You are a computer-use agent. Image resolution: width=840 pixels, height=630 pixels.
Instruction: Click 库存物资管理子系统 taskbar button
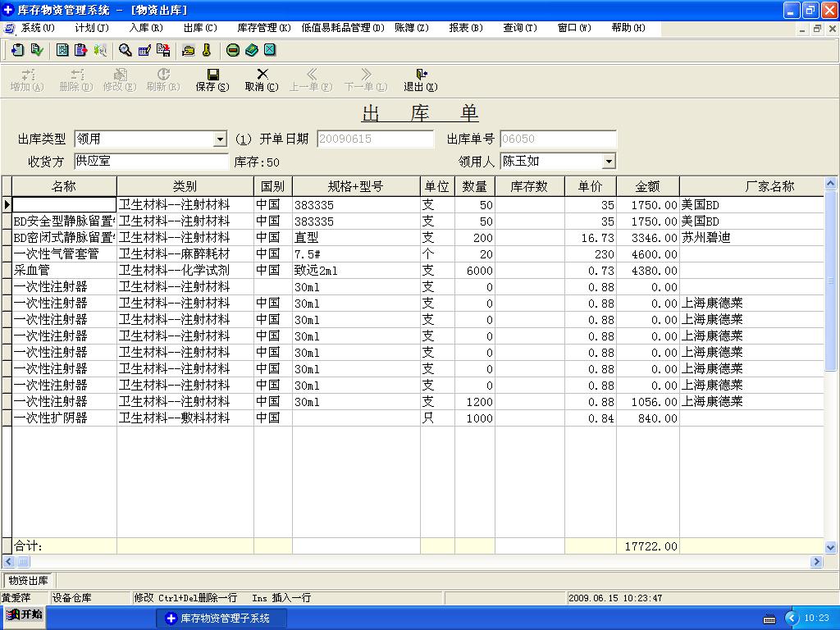tap(221, 619)
